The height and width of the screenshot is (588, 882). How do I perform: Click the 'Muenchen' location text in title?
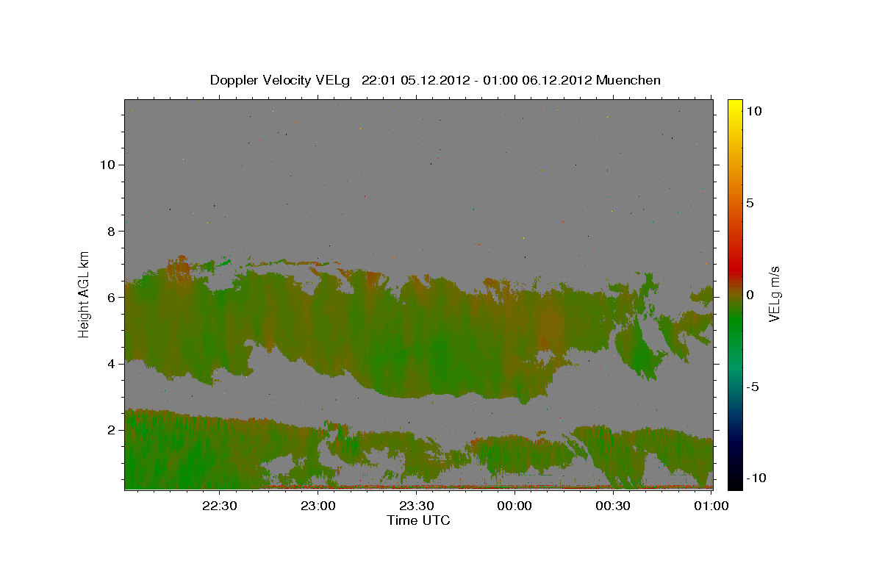pos(628,80)
